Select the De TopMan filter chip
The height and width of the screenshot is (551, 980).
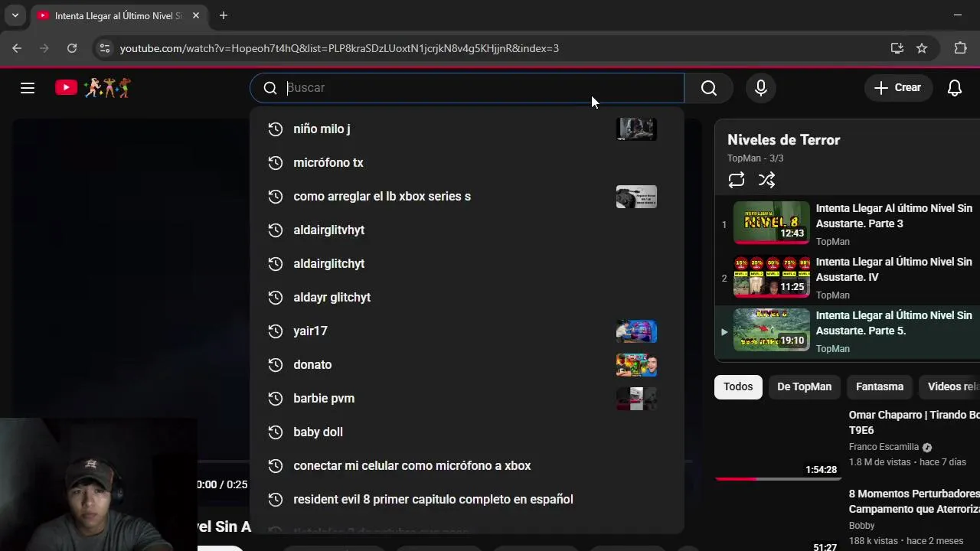pos(804,387)
